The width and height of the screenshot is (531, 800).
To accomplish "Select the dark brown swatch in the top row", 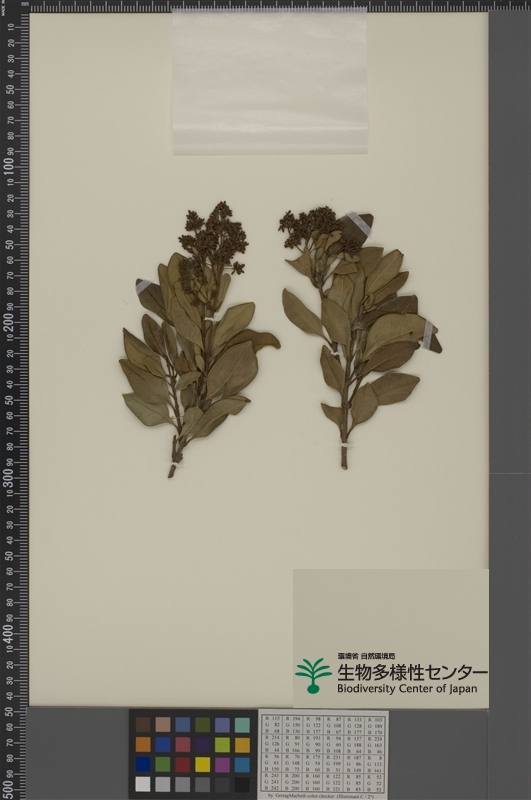I will click(x=143, y=725).
